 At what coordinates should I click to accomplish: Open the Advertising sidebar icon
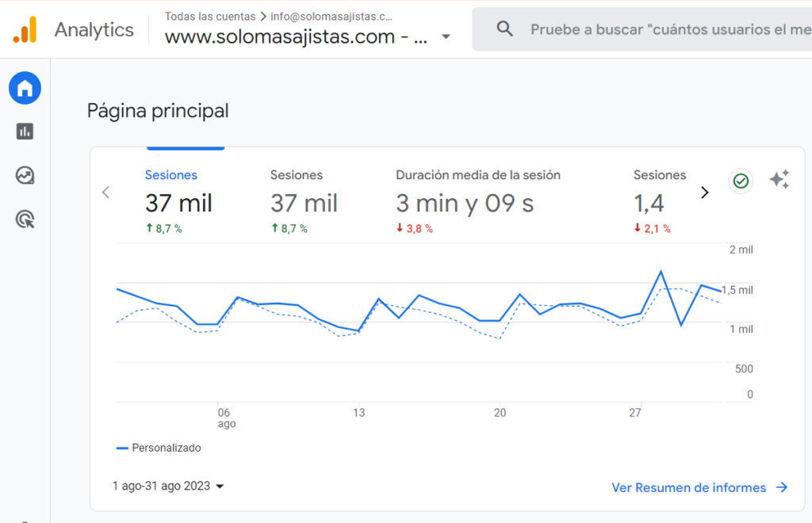pos(25,220)
